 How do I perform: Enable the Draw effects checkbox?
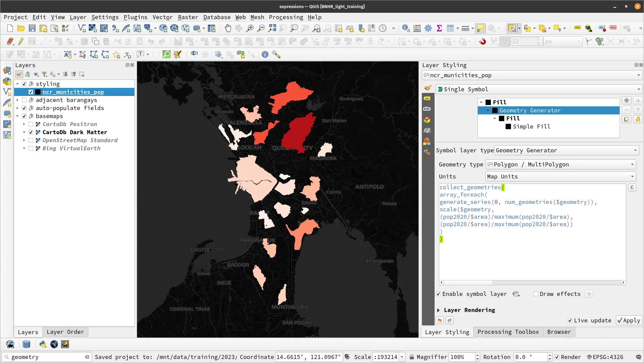[x=536, y=294]
